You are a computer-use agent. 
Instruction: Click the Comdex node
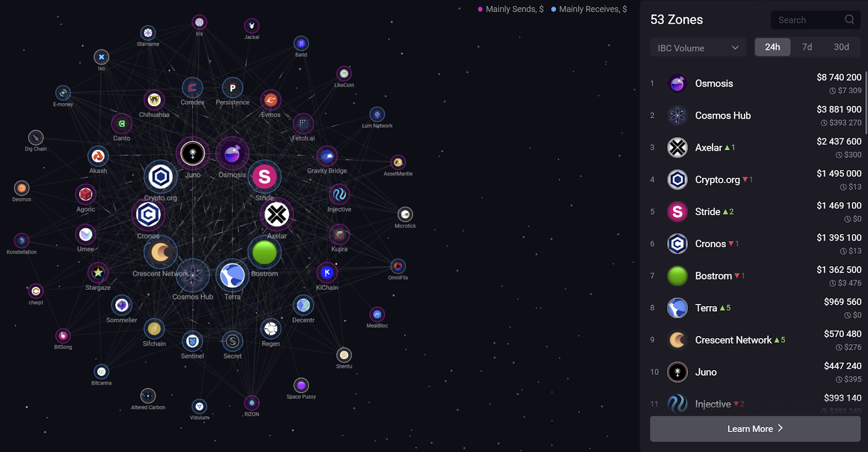[192, 88]
